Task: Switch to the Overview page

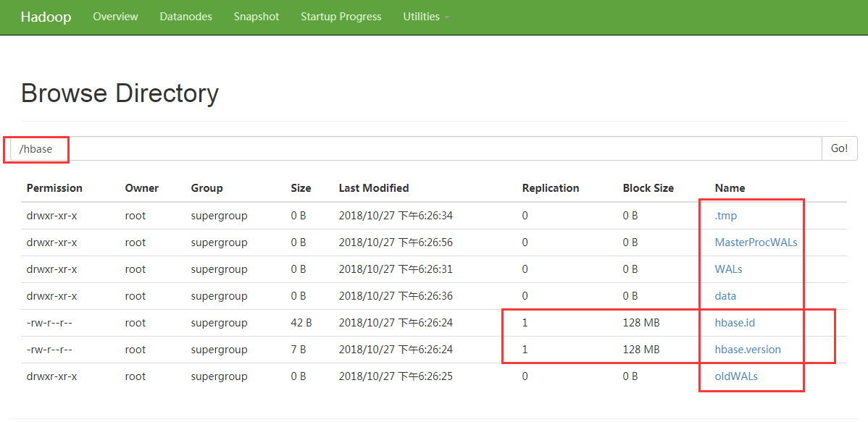Action: 115,17
